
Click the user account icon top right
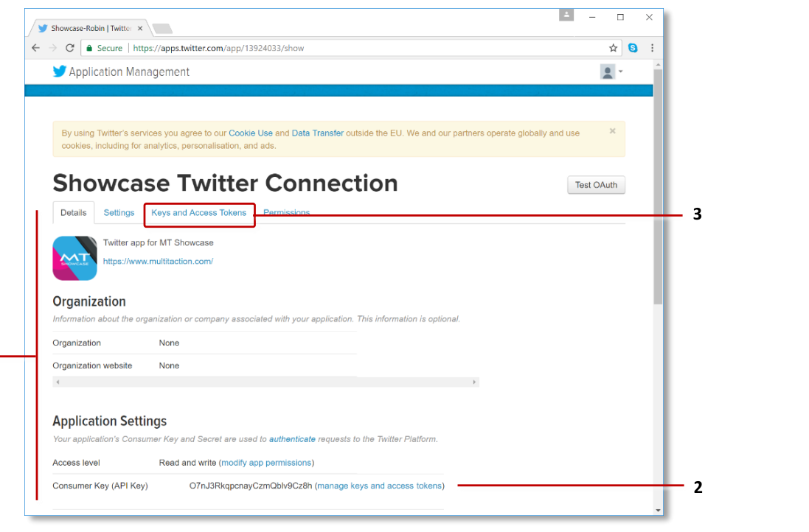607,71
